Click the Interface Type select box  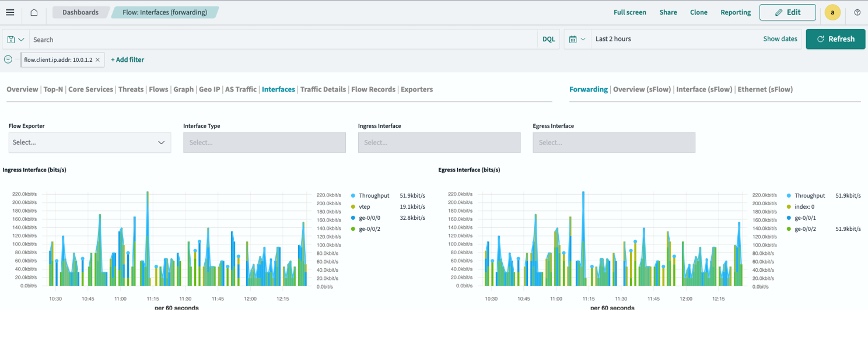264,142
